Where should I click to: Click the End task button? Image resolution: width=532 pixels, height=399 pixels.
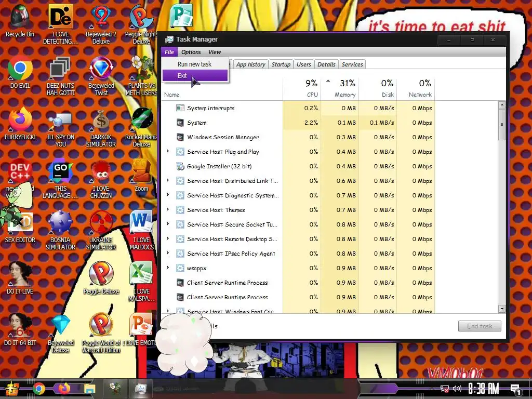coord(480,326)
